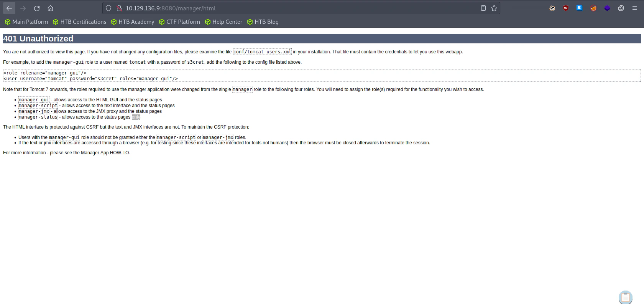Click the s3cret password example text
Screen dimensions: 644x304
tap(195, 62)
